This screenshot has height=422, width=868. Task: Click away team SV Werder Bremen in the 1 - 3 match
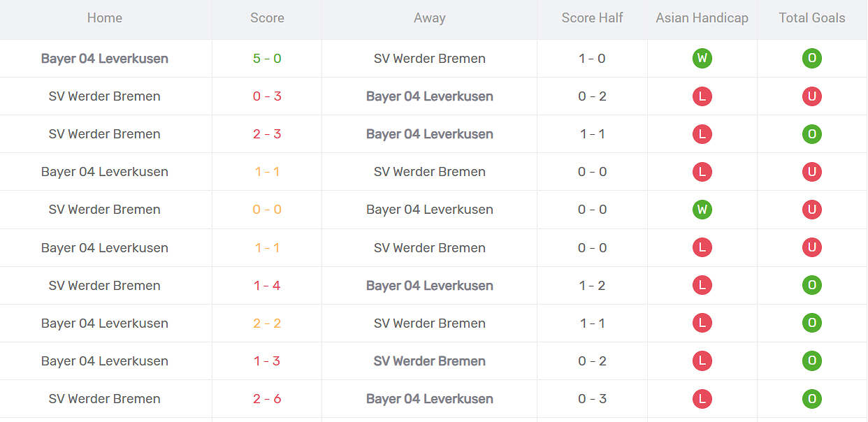click(429, 361)
